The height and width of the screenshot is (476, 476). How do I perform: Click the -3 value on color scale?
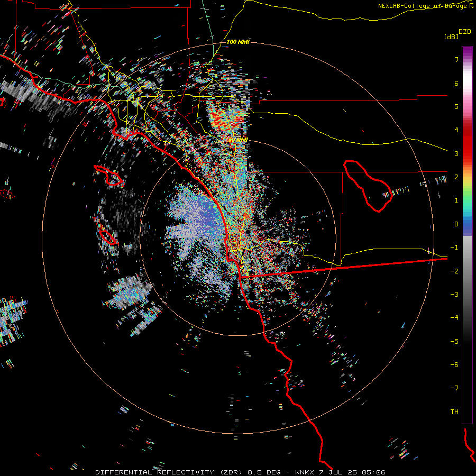(x=454, y=295)
